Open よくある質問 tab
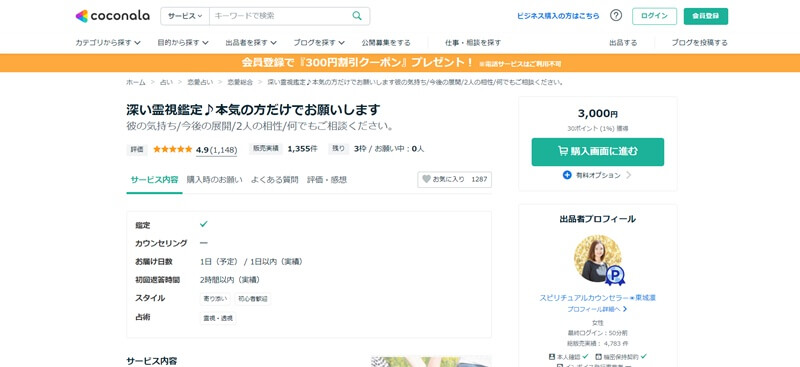Screen dimensions: 800x367 (x=274, y=180)
